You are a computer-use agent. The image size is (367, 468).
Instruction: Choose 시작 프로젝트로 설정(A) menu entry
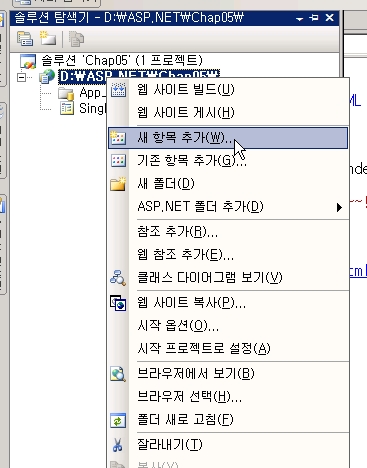(228, 349)
